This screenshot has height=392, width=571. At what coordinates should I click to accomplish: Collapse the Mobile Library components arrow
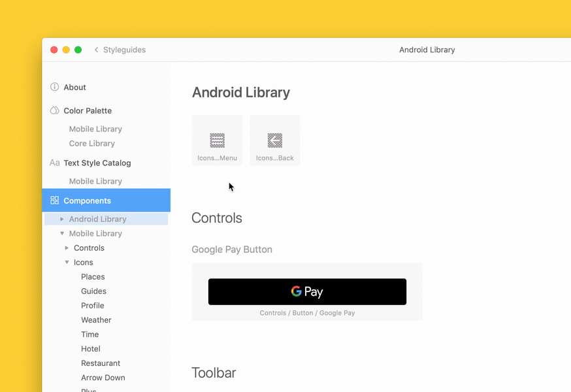(62, 233)
